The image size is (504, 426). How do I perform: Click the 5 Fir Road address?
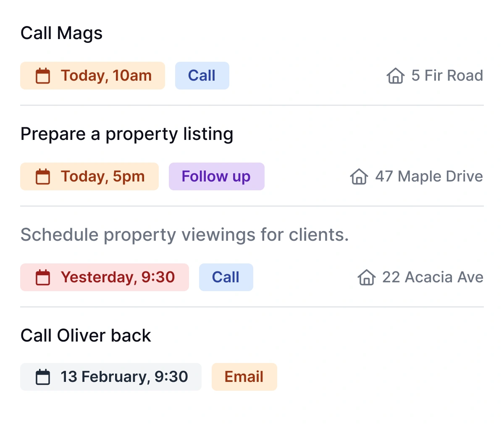[x=447, y=76]
